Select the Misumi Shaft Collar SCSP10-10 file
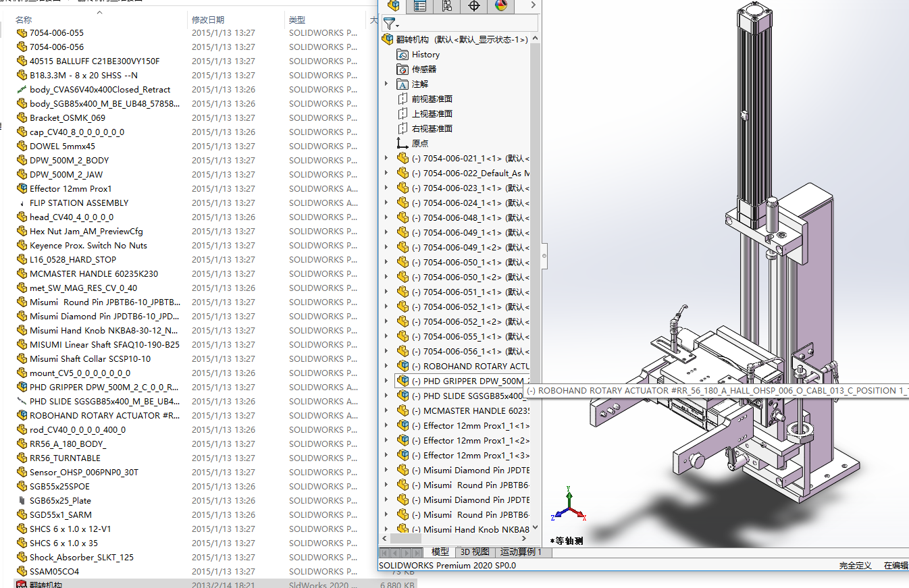This screenshot has width=909, height=588. (90, 359)
